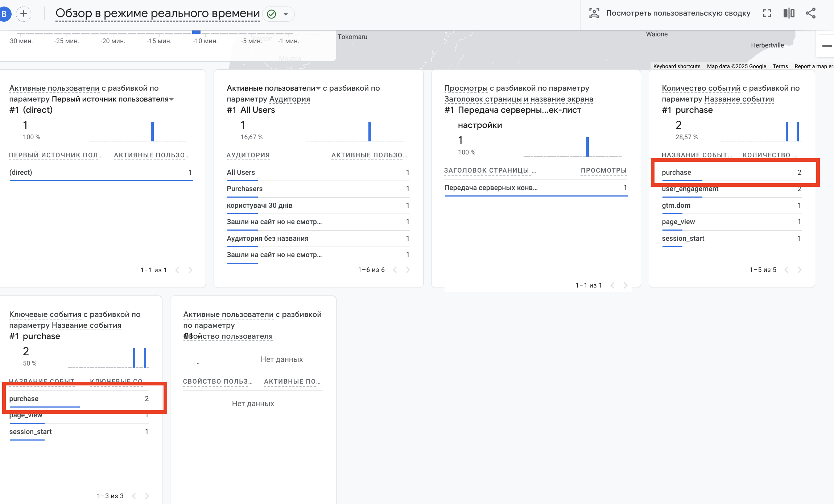Click the compare data columns icon
Screen dimensions: 834x504
[789, 13]
